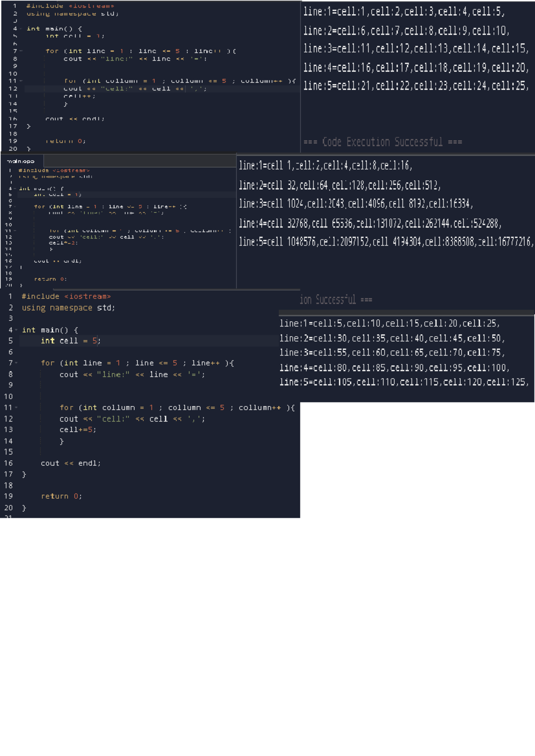Image resolution: width=535 pixels, height=756 pixels.
Task: Click the partial 'ion Successful ===' status text
Action: 336,300
